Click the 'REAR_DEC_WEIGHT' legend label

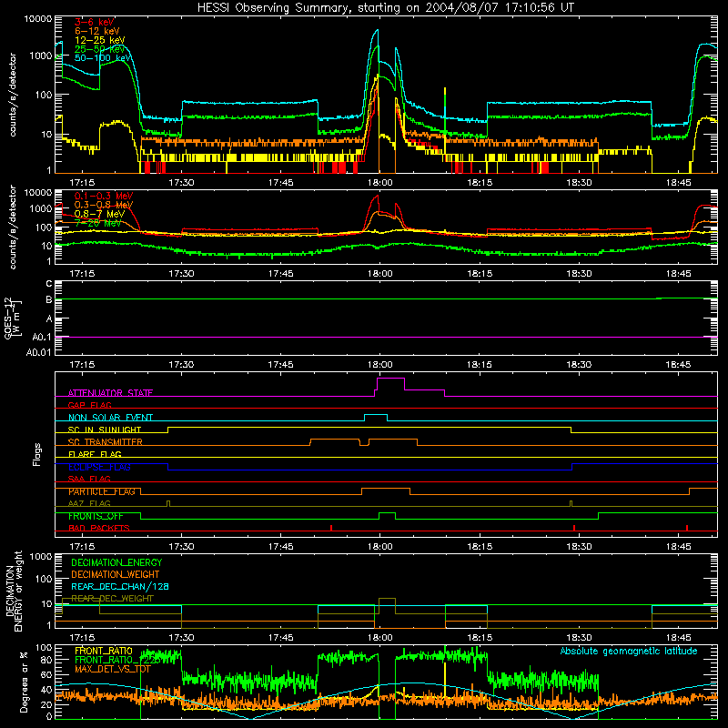[112, 599]
